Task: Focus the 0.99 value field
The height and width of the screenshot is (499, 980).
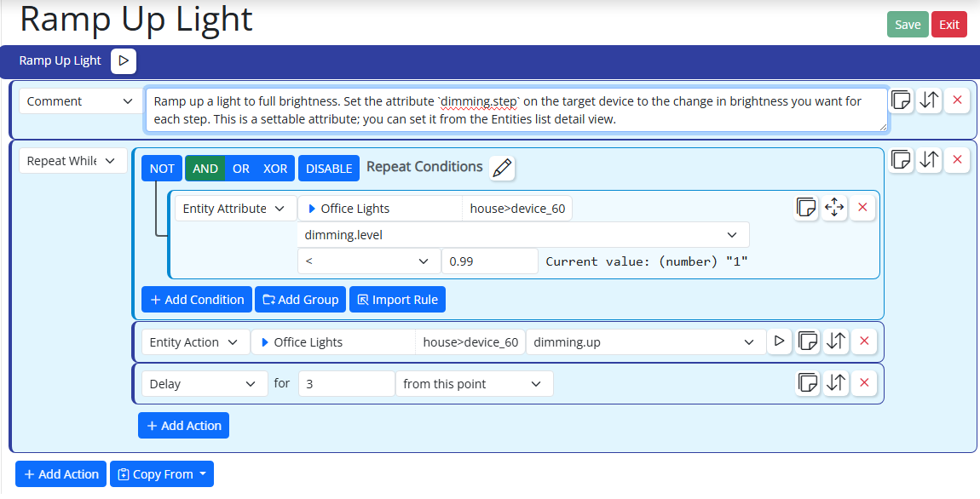Action: tap(490, 261)
